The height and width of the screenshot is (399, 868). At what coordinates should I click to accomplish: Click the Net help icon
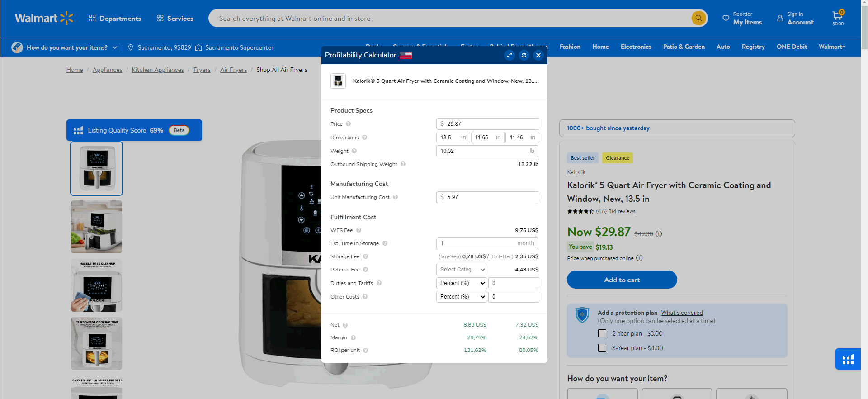click(x=345, y=325)
